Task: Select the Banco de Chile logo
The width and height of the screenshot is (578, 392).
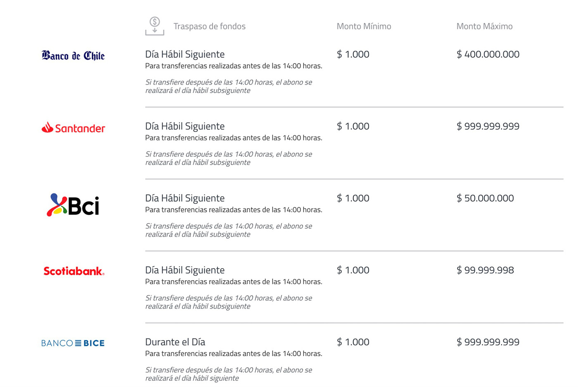Action: pyautogui.click(x=73, y=56)
